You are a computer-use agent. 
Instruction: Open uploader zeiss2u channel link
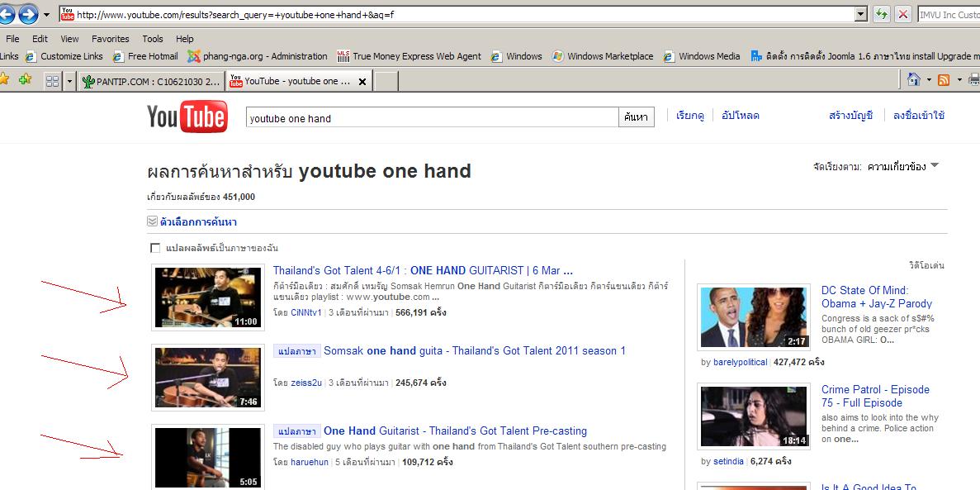tap(306, 383)
